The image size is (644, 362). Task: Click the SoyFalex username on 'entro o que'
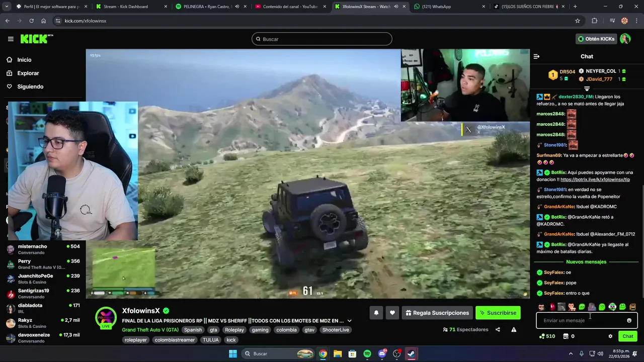point(553,293)
